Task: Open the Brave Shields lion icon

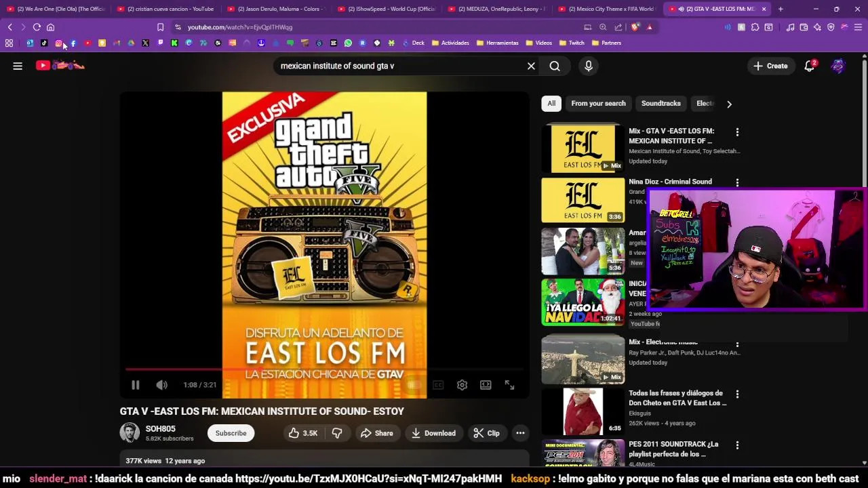Action: point(635,27)
